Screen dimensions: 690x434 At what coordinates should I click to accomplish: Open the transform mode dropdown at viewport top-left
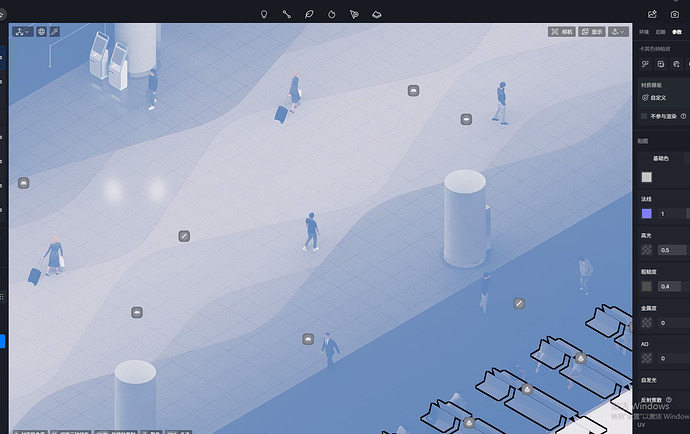pos(21,32)
